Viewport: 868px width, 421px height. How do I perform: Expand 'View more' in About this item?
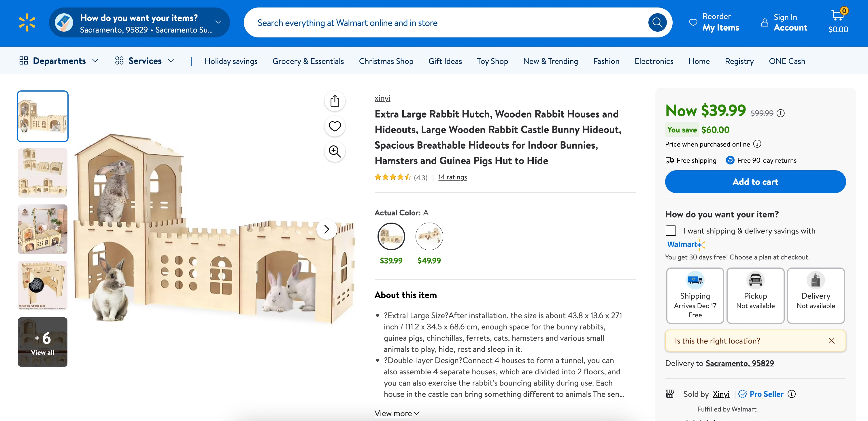(397, 413)
